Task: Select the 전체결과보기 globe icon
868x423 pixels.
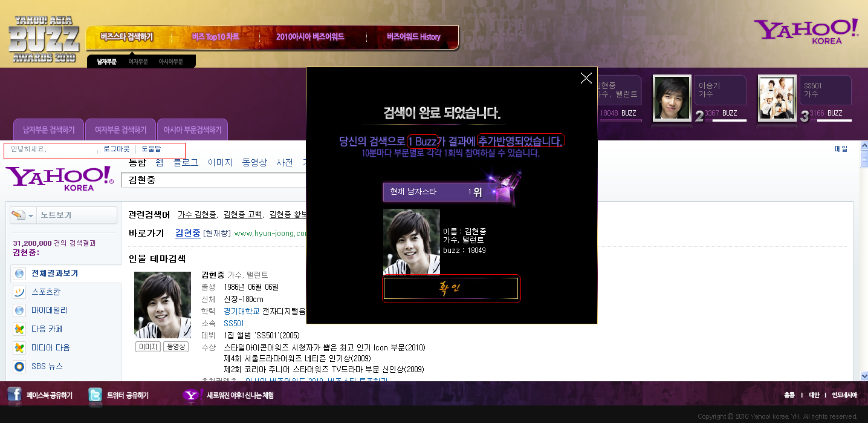Action: click(19, 274)
